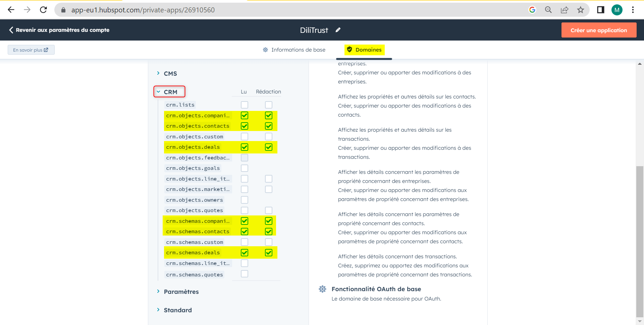Open the profile avatar M
The width and height of the screenshot is (644, 325).
[617, 10]
